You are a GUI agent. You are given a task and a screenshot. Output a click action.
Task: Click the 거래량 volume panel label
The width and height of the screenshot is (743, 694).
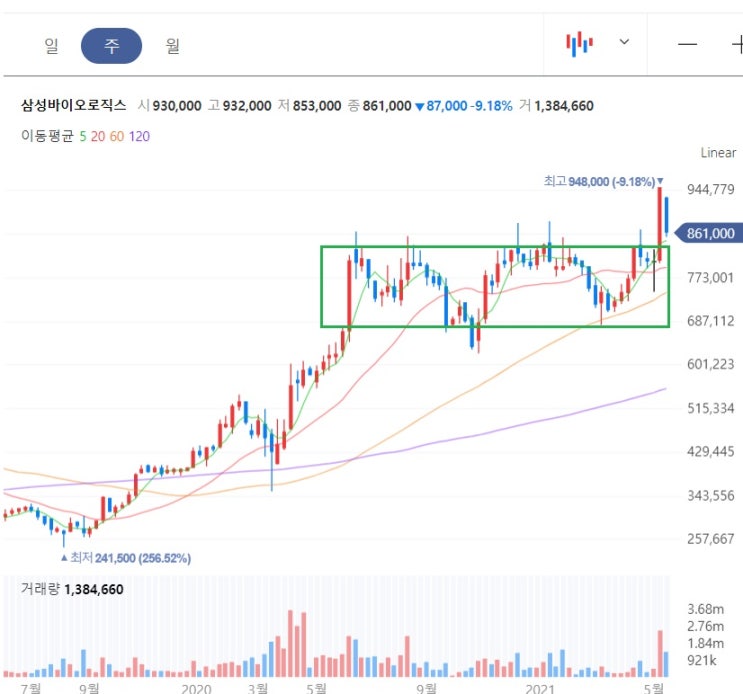click(x=40, y=589)
